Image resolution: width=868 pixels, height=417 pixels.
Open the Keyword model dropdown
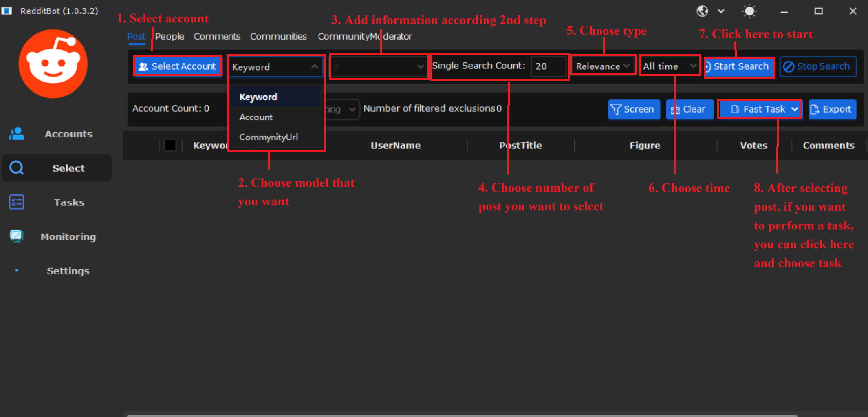point(275,67)
